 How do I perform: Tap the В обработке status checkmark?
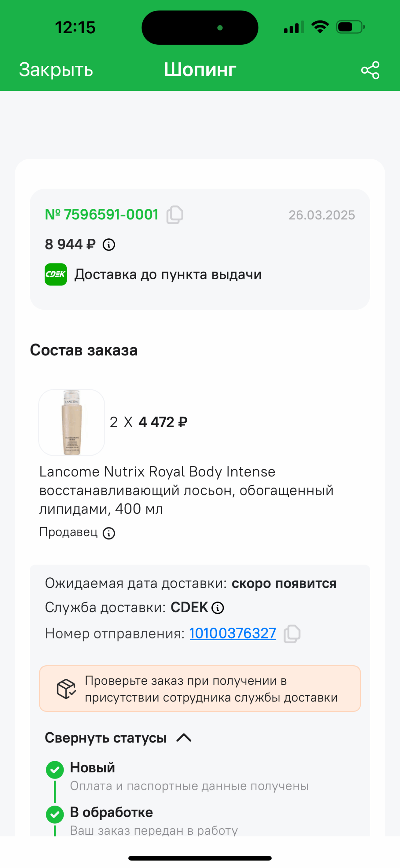[x=55, y=814]
